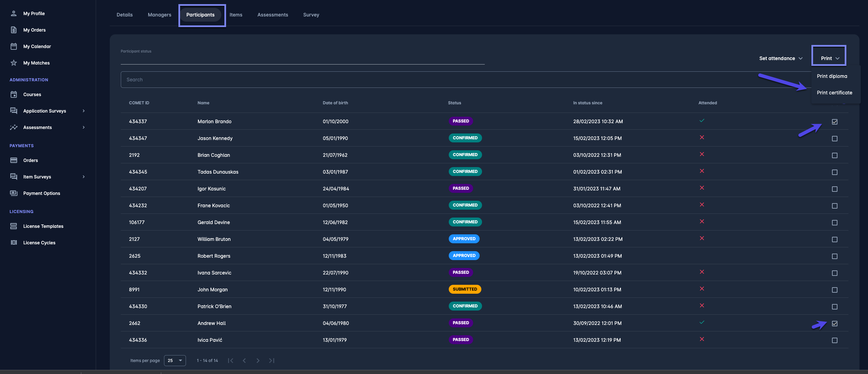Click the My Matches star icon

point(14,63)
